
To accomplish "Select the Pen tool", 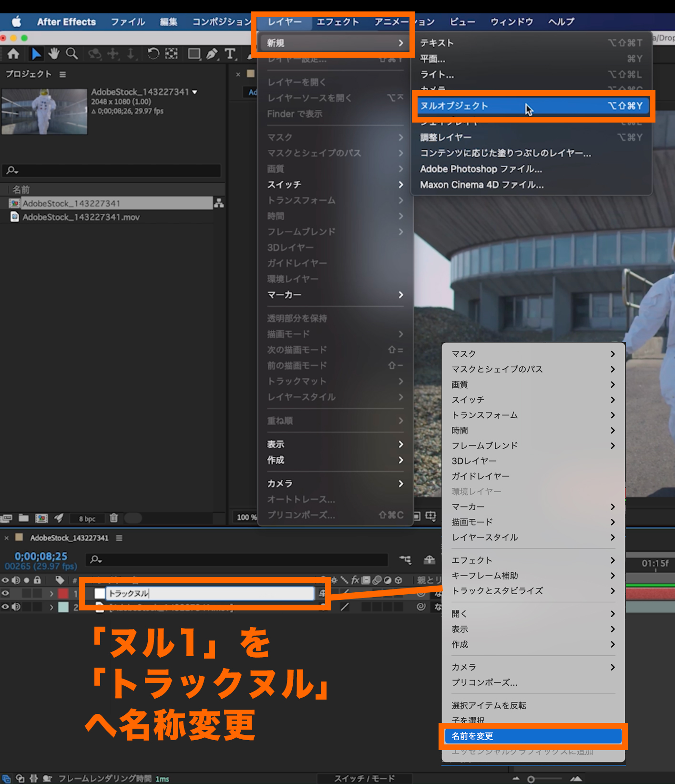I will [212, 54].
